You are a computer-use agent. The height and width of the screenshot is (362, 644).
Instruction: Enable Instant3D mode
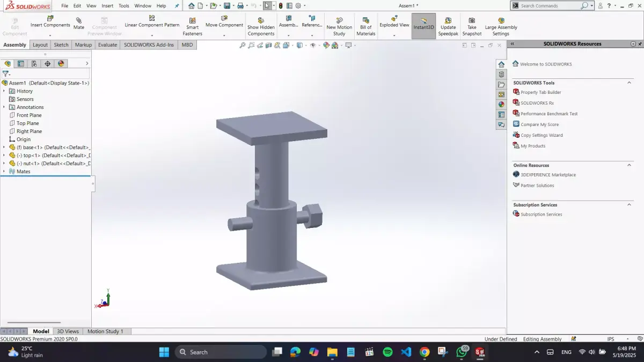tap(423, 24)
